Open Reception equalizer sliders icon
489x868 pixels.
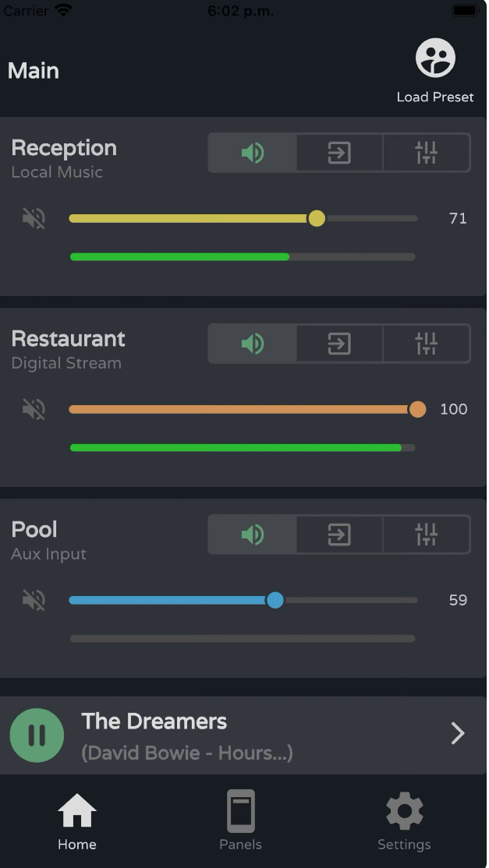point(427,153)
